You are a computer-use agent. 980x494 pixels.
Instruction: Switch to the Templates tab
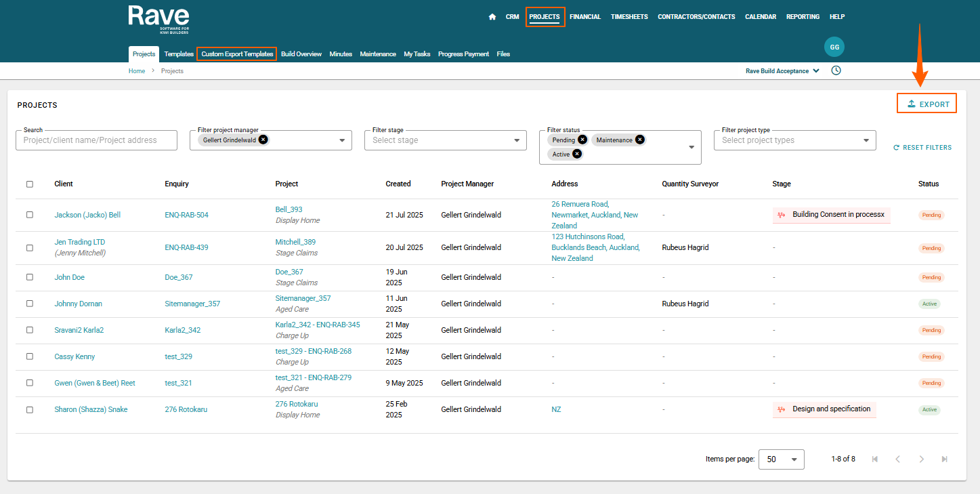click(x=179, y=54)
